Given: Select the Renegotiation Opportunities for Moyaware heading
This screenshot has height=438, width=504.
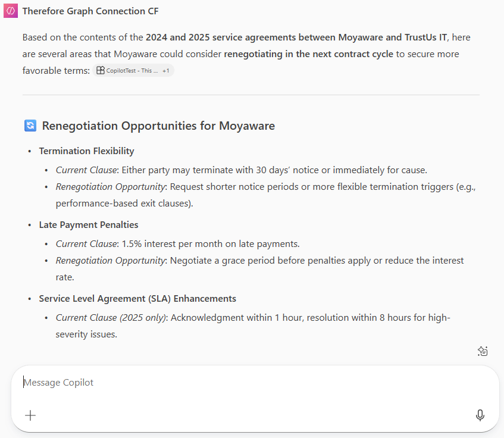Looking at the screenshot, I should tap(158, 126).
